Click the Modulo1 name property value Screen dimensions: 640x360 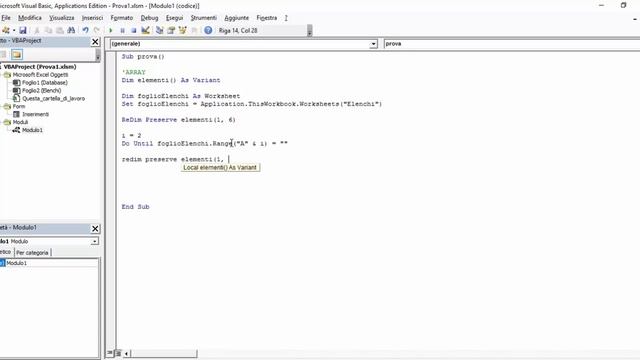click(52, 263)
